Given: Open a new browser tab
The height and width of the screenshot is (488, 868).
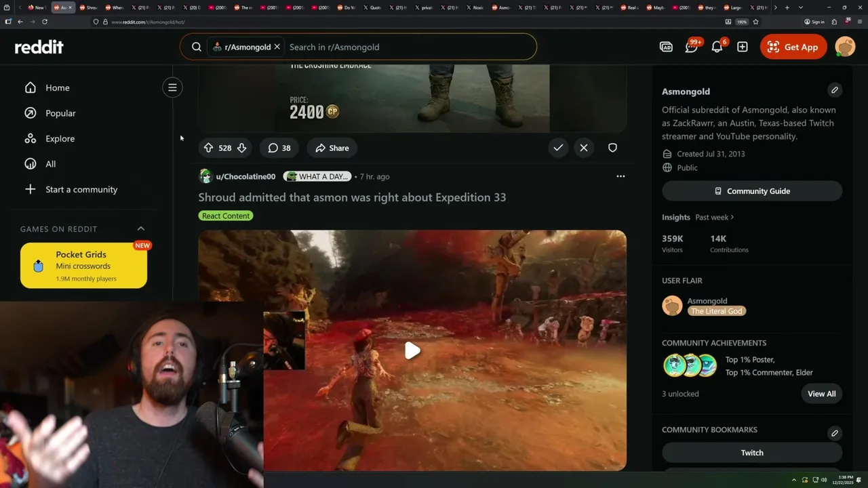Looking at the screenshot, I should [787, 7].
